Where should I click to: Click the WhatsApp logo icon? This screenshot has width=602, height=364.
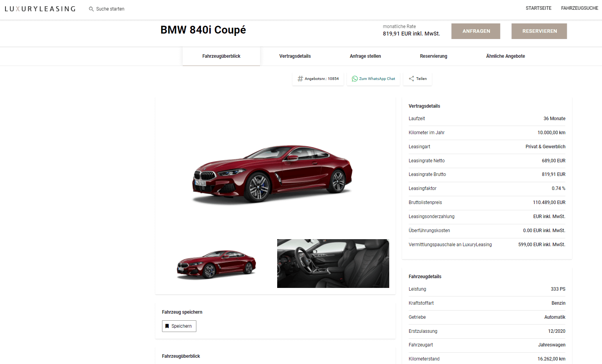tap(354, 79)
